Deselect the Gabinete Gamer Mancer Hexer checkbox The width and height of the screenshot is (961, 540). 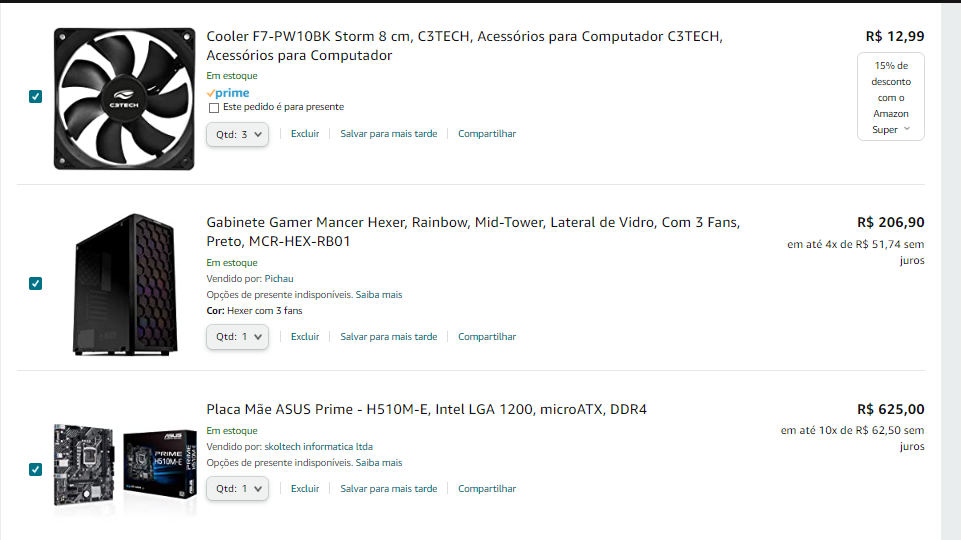click(36, 283)
